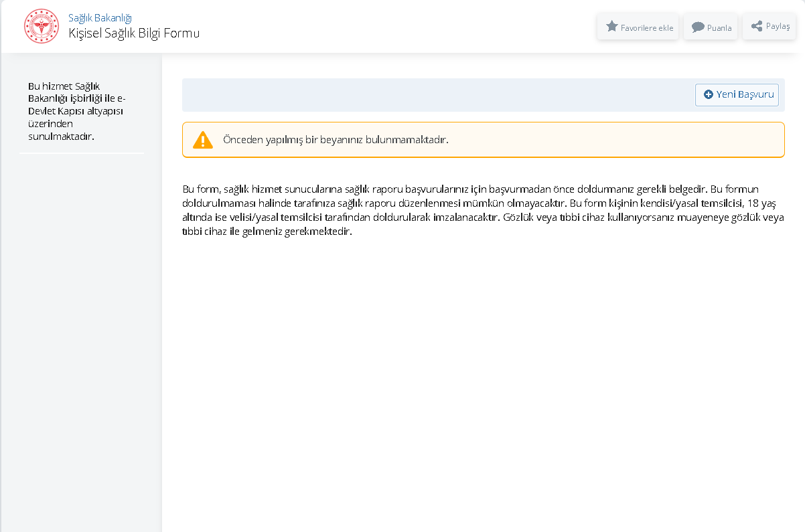Image resolution: width=805 pixels, height=532 pixels.
Task: Click the plus icon in Yeni Başvuru
Action: 708,94
